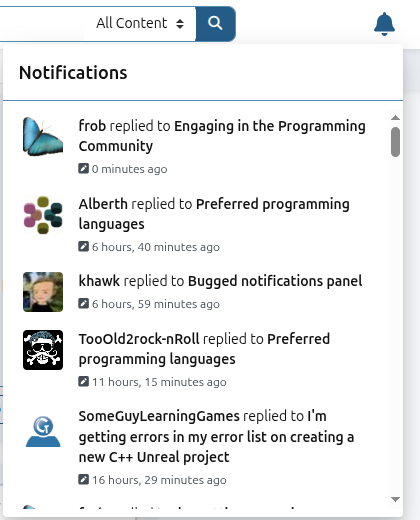Click the notifications list scrollbar thumb

click(395, 142)
